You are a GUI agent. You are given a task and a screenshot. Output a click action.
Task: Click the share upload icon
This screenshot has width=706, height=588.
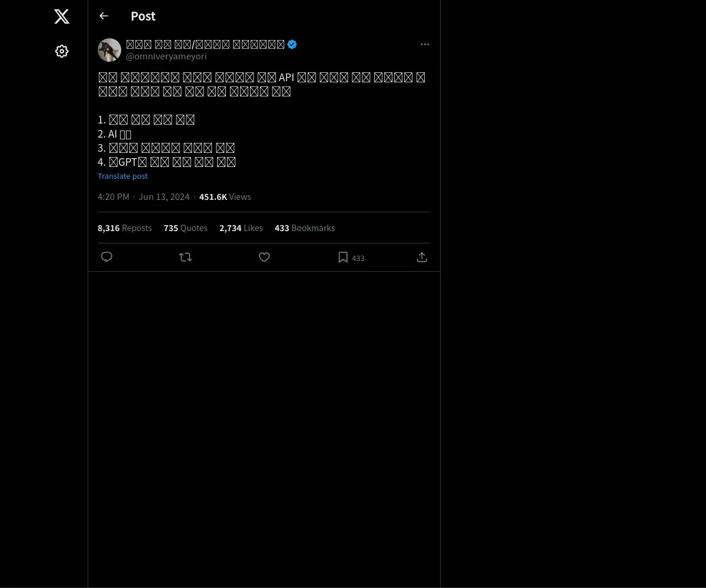(x=422, y=257)
